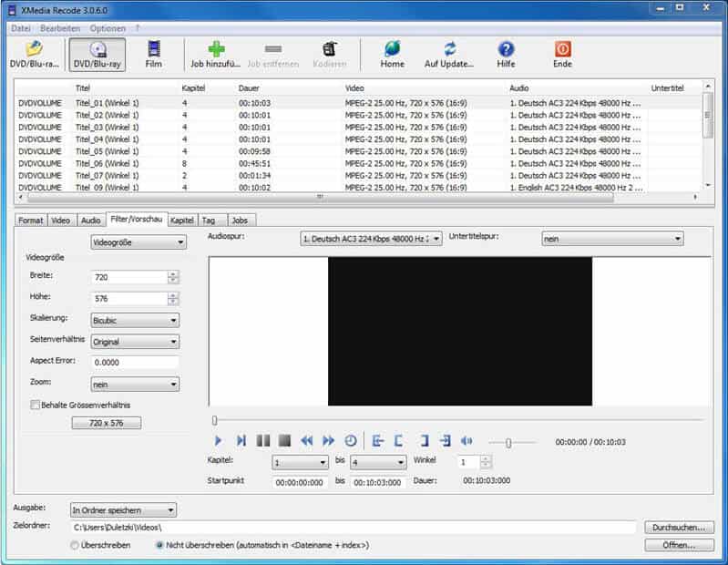Open the Skalierung Bicubic dropdown
728x565 pixels.
click(135, 321)
